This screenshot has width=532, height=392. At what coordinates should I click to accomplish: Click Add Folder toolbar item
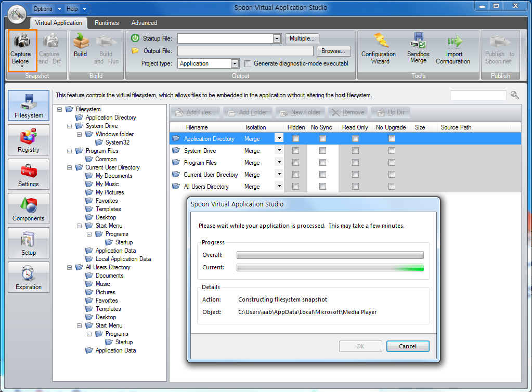(248, 112)
